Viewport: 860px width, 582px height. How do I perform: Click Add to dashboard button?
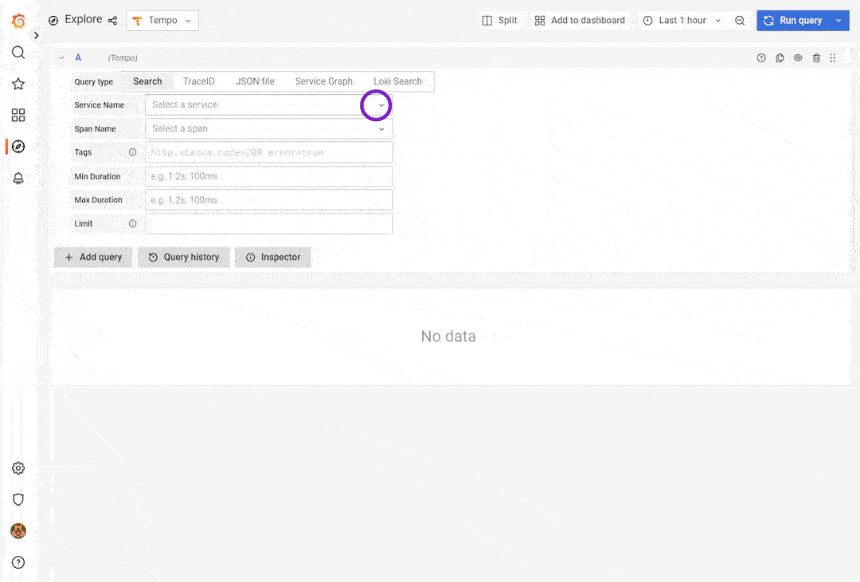[x=580, y=20]
